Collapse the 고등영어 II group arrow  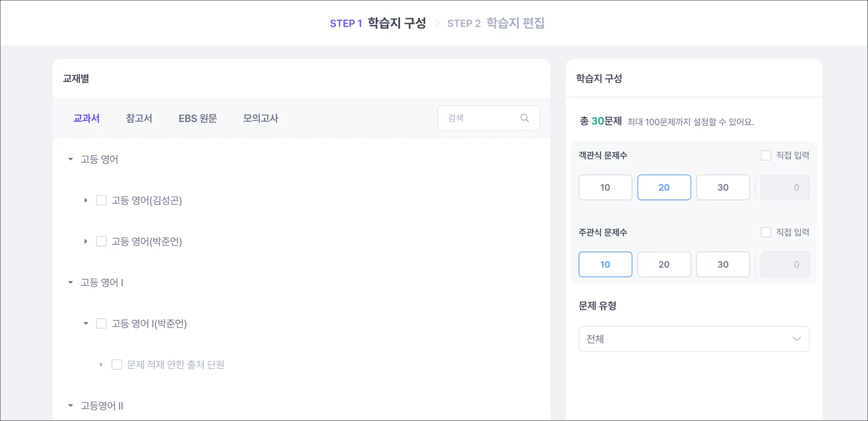point(70,406)
